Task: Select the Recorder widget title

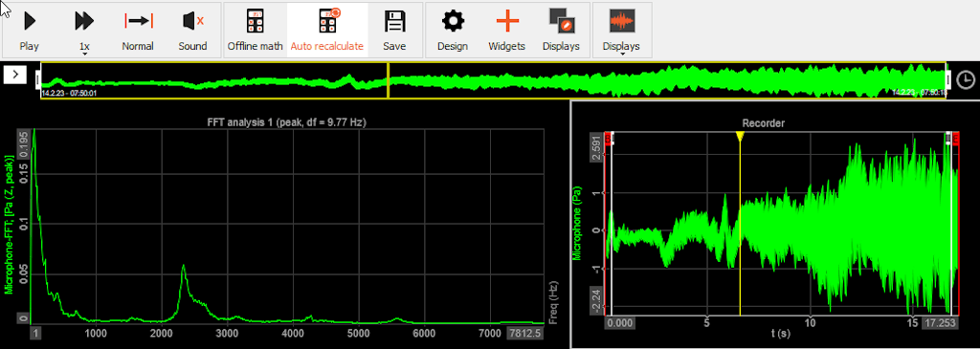Action: click(x=763, y=123)
